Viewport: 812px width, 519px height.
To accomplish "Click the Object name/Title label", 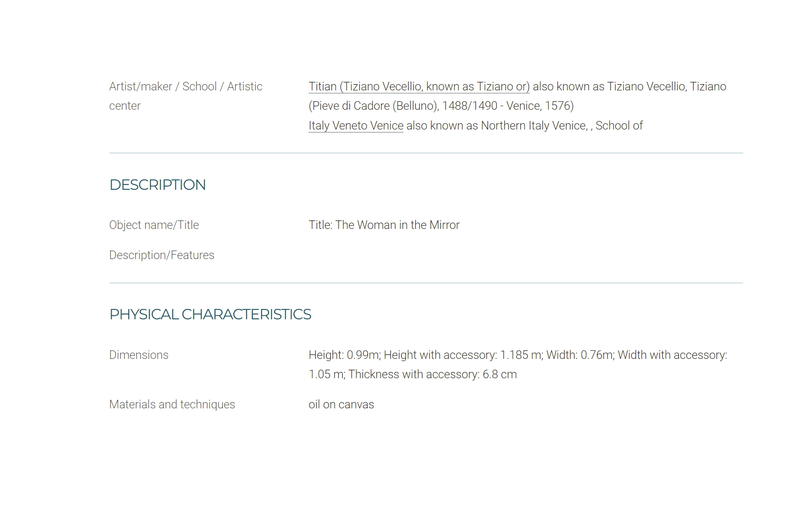I will point(154,225).
